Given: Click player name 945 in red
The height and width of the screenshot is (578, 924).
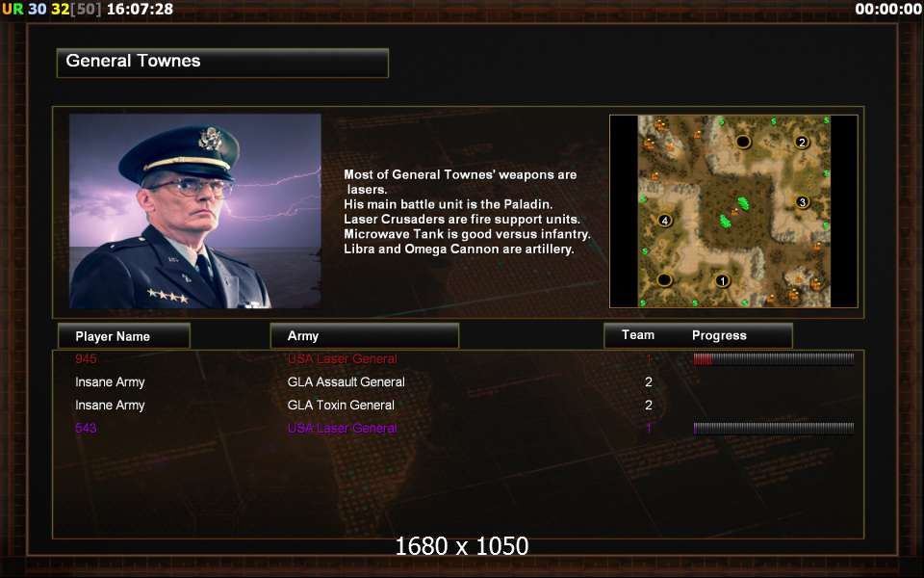Looking at the screenshot, I should pyautogui.click(x=86, y=359).
